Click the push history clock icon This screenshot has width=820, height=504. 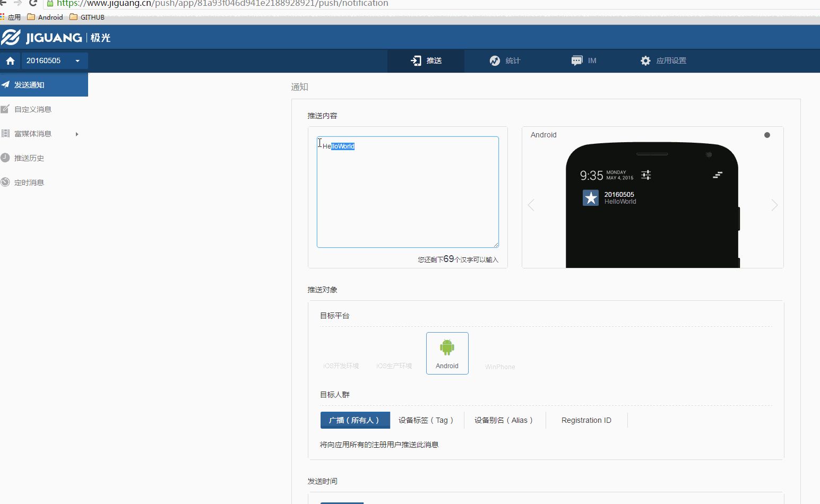tap(5, 158)
